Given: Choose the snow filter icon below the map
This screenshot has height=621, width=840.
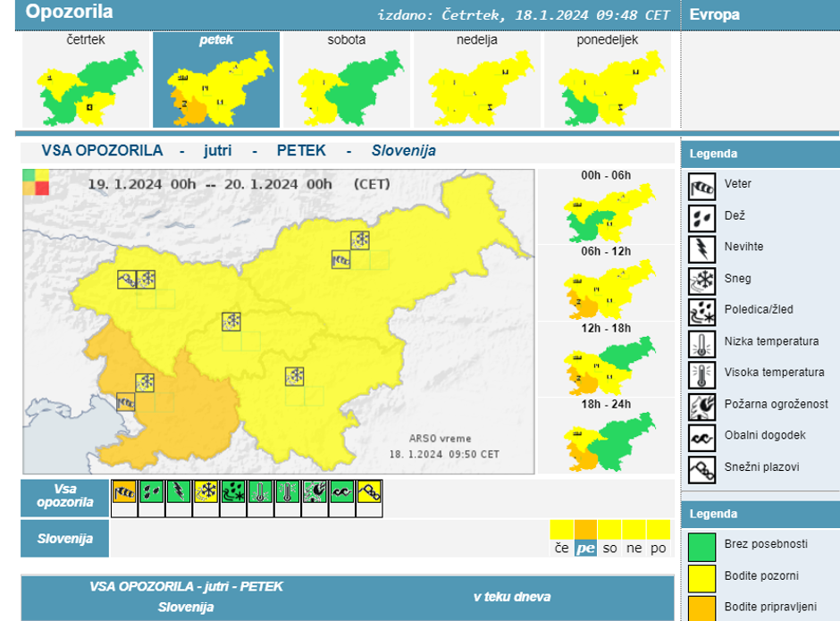Looking at the screenshot, I should (206, 491).
